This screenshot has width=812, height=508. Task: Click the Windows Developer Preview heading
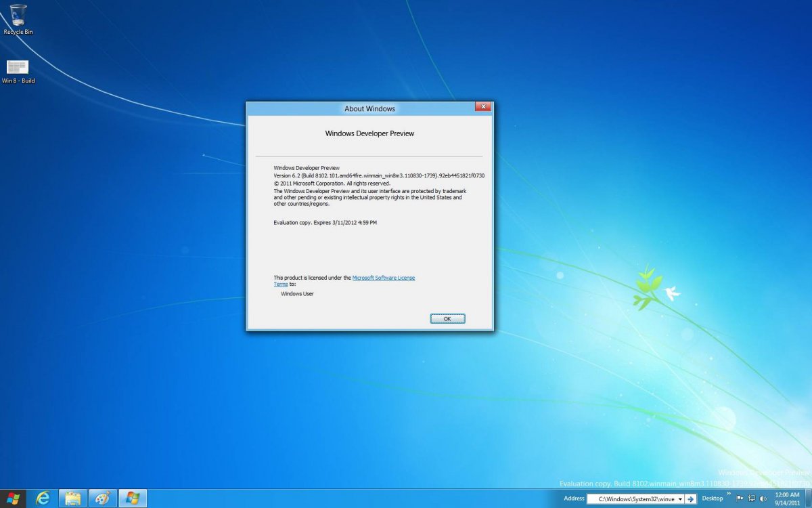tap(369, 133)
